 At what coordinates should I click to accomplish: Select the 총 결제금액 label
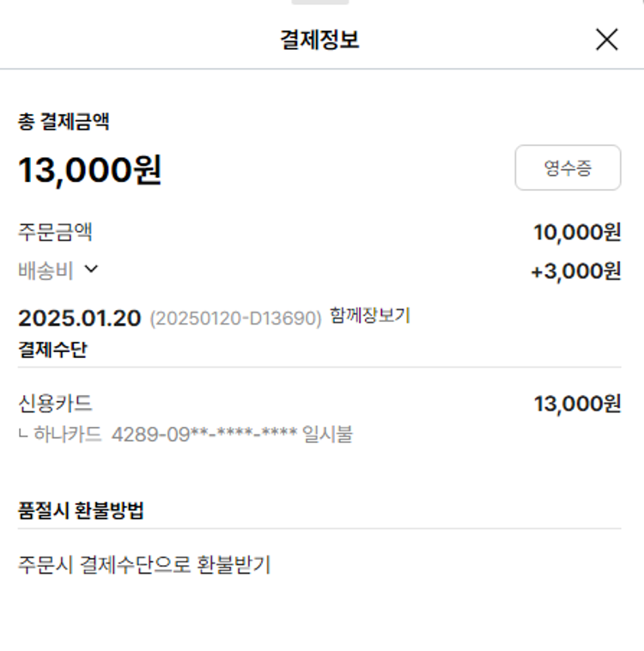point(64,122)
